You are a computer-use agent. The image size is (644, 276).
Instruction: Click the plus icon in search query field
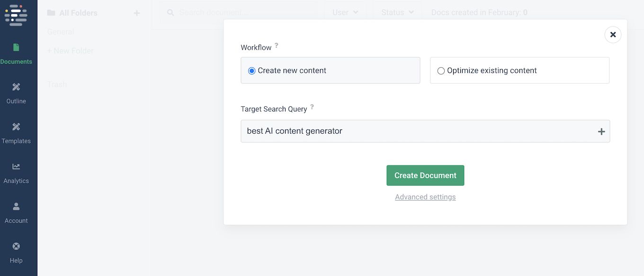(x=601, y=131)
